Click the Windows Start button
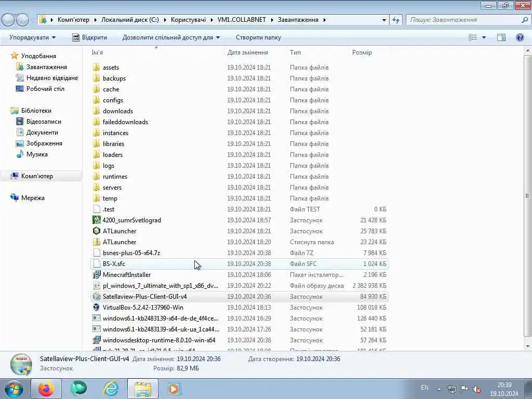 [14, 389]
